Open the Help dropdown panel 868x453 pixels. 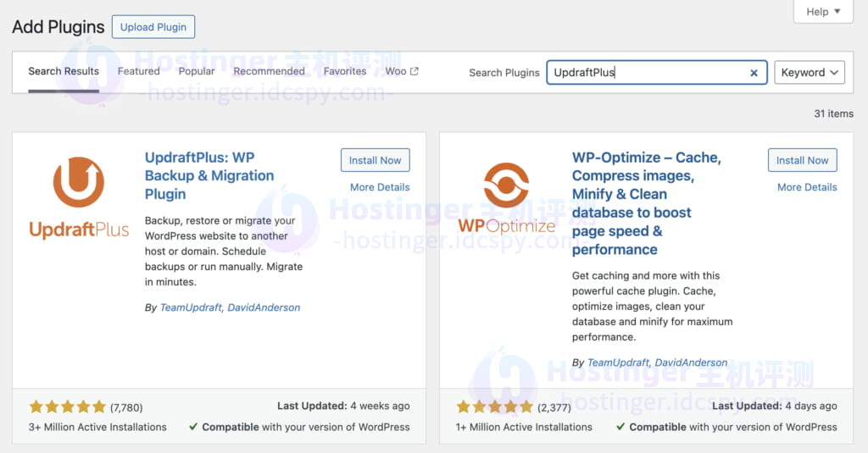tap(823, 12)
